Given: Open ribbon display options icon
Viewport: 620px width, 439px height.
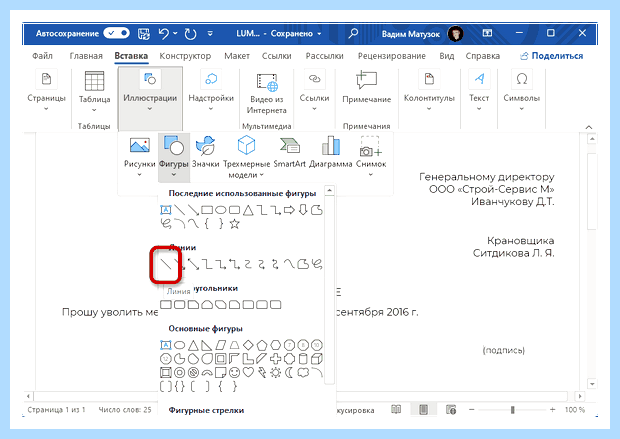Looking at the screenshot, I should [488, 33].
